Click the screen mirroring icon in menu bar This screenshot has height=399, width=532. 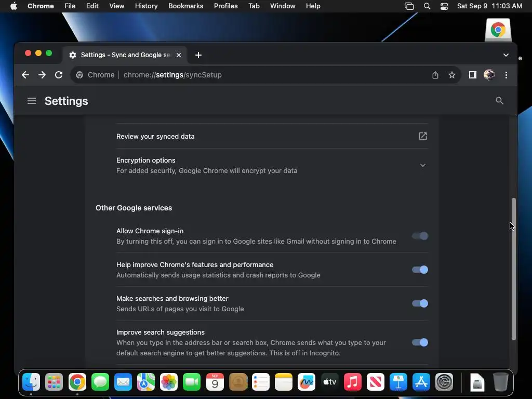click(409, 6)
